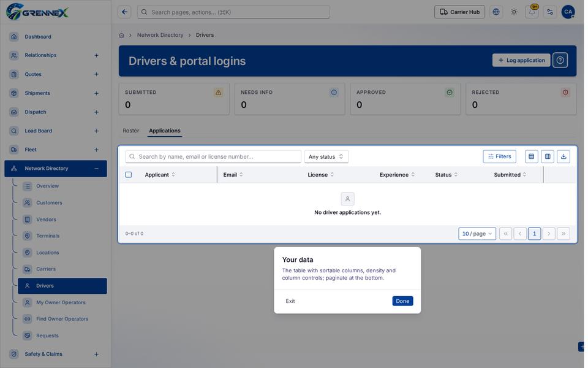This screenshot has height=368, width=588.
Task: Click the Approved checkmark icon
Action: point(449,93)
